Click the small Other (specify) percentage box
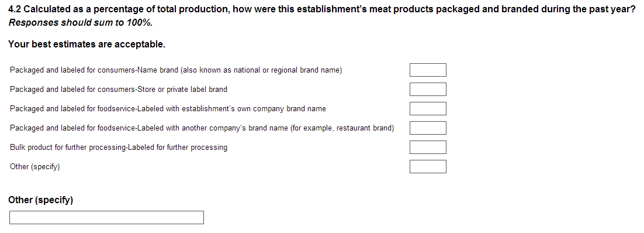Viewport: 644px width, 233px height. tap(428, 167)
